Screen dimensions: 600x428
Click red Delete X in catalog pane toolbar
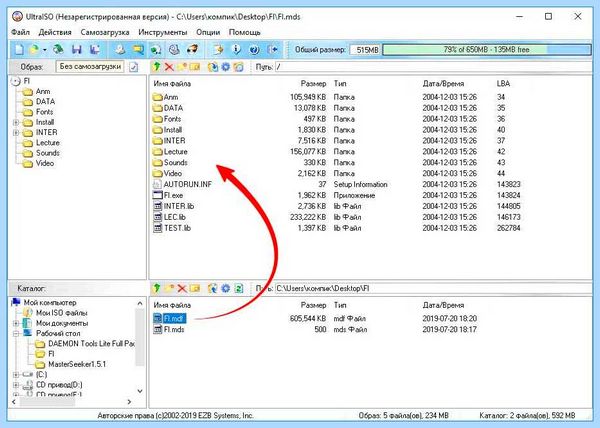point(182,288)
